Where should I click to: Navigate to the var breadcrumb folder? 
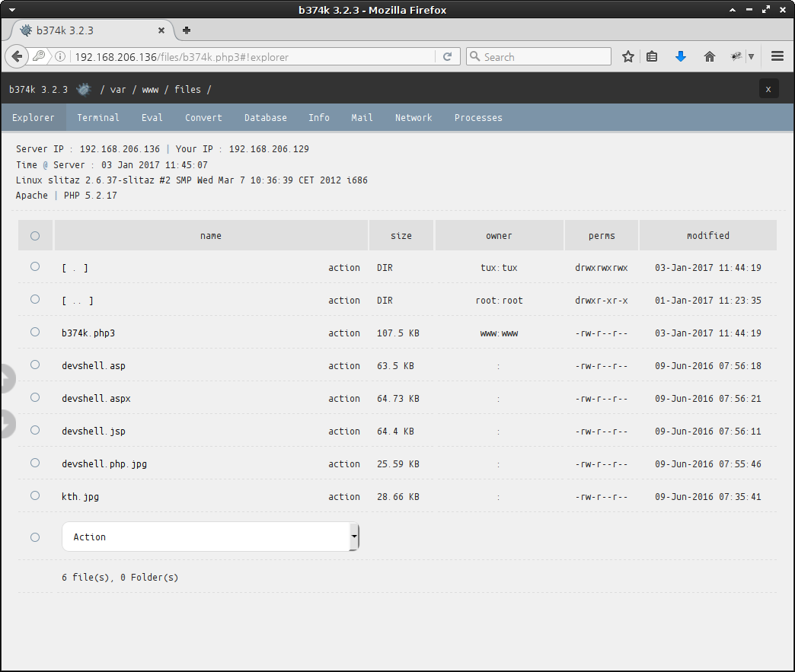117,90
